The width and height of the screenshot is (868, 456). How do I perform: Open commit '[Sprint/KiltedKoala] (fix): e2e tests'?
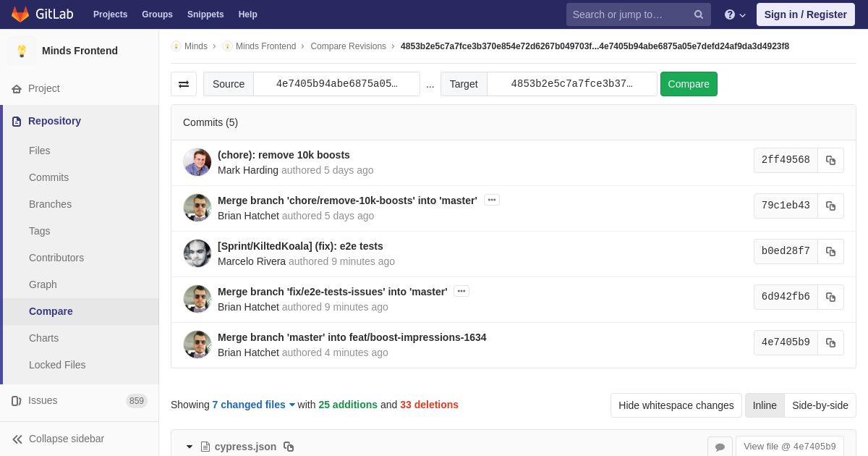(x=300, y=246)
